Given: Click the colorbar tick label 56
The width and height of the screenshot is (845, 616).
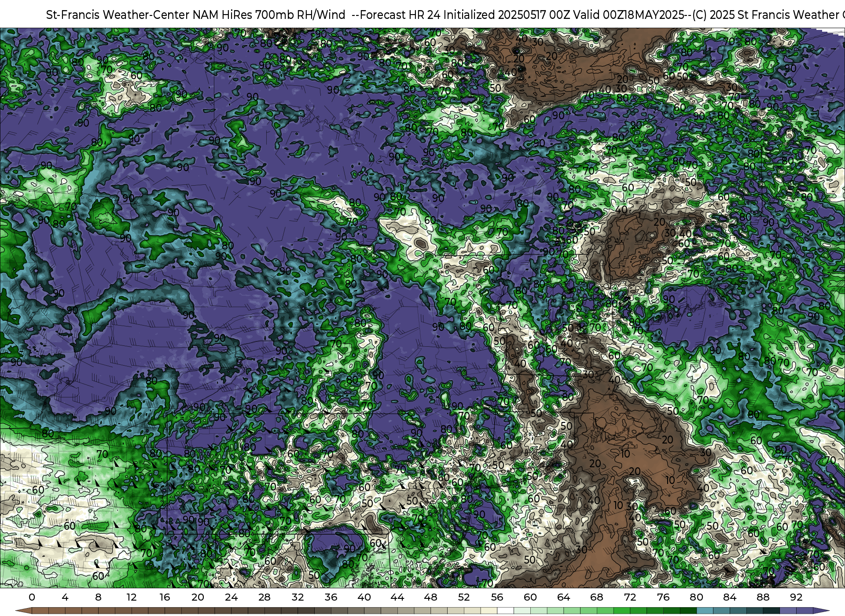Looking at the screenshot, I should pyautogui.click(x=497, y=597).
